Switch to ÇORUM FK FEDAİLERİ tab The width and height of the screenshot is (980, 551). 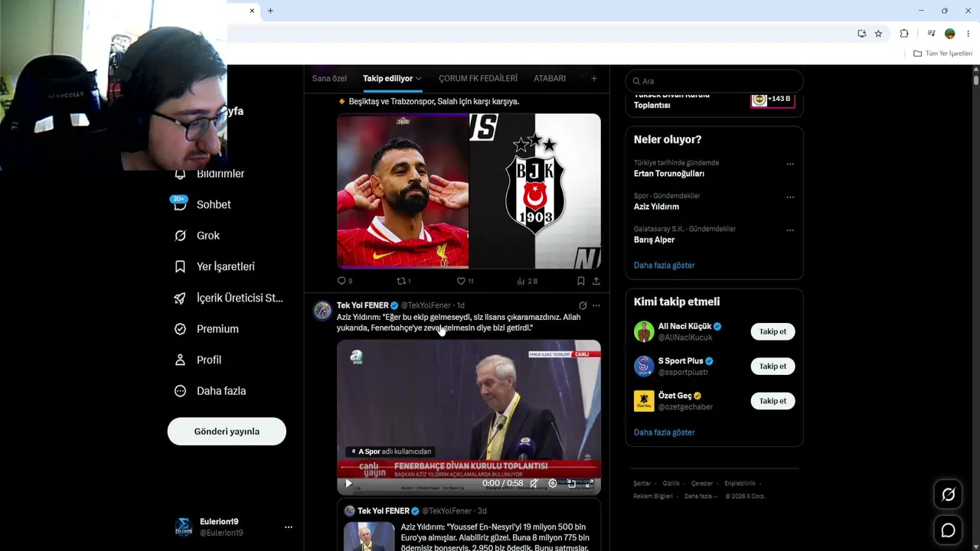[478, 78]
